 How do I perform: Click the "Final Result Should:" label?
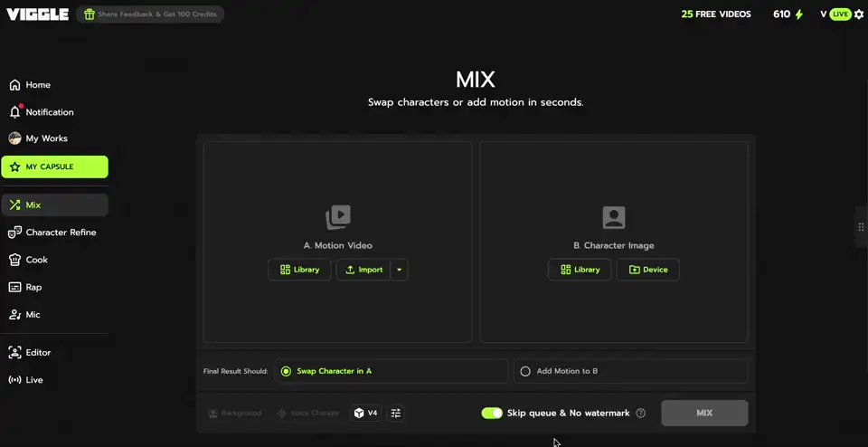click(x=236, y=371)
